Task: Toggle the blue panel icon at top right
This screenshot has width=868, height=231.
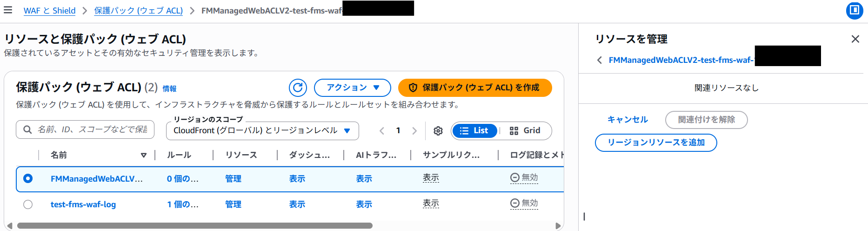Action: click(854, 10)
